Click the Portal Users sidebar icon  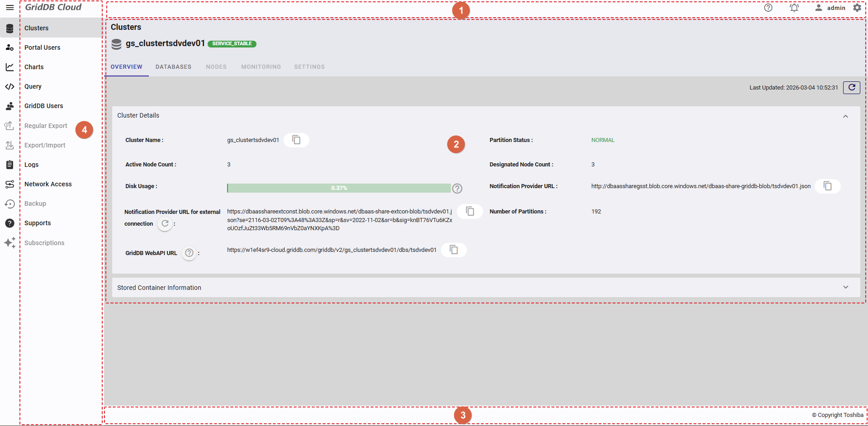9,47
